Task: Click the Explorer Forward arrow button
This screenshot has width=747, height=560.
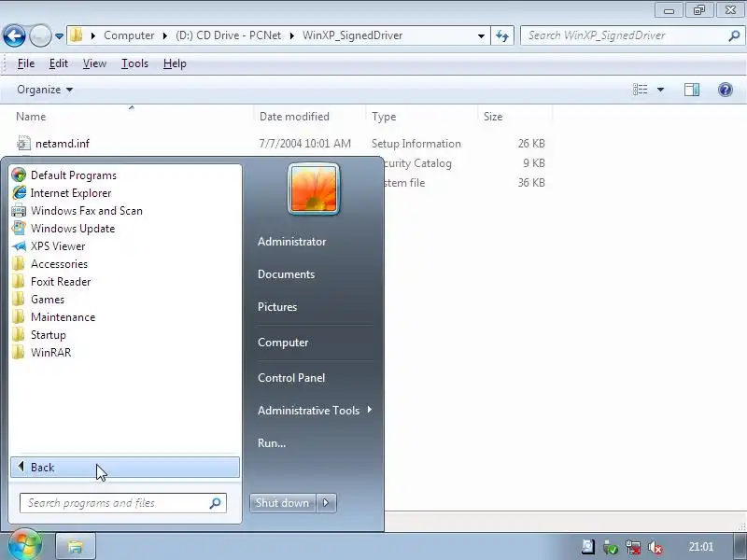Action: pos(40,35)
